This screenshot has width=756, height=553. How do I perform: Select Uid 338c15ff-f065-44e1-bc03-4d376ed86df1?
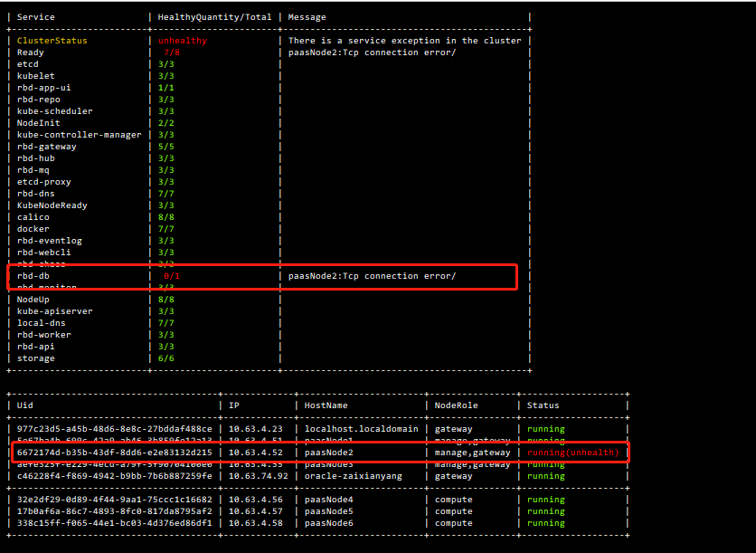pos(114,523)
